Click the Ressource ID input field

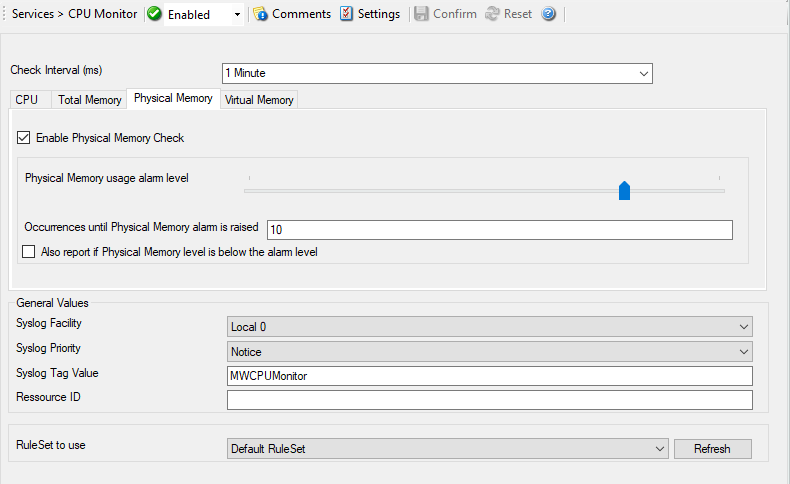(489, 400)
